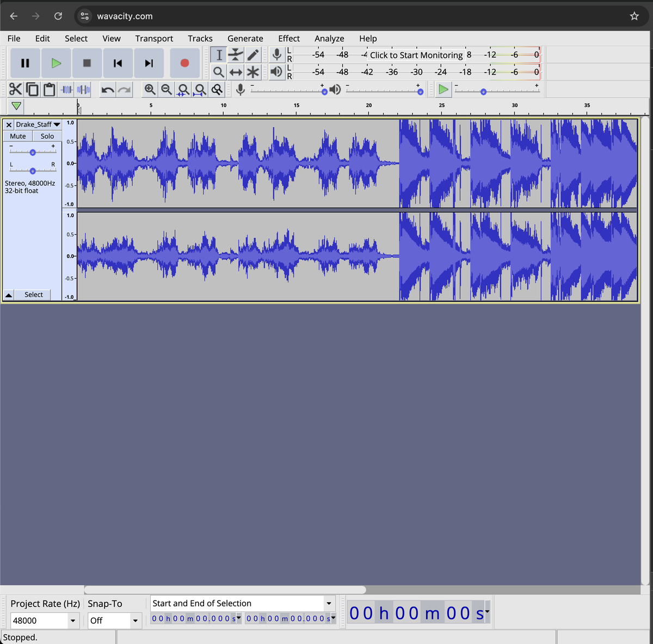Select the Draw pencil tool
The height and width of the screenshot is (644, 653).
253,54
